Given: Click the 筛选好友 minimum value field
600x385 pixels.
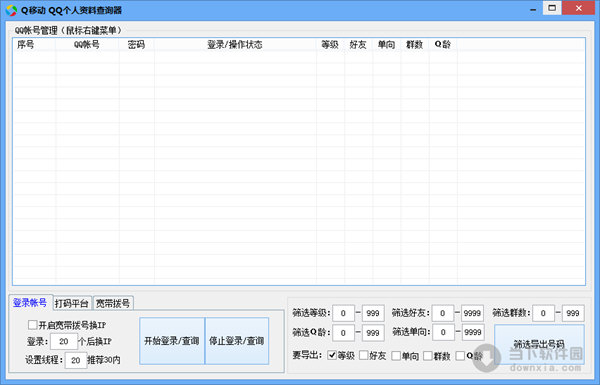Looking at the screenshot, I should [442, 313].
